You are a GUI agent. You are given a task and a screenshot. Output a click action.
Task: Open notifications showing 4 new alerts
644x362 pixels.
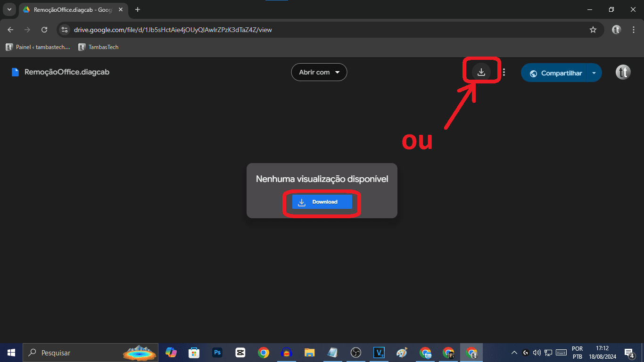[629, 352]
